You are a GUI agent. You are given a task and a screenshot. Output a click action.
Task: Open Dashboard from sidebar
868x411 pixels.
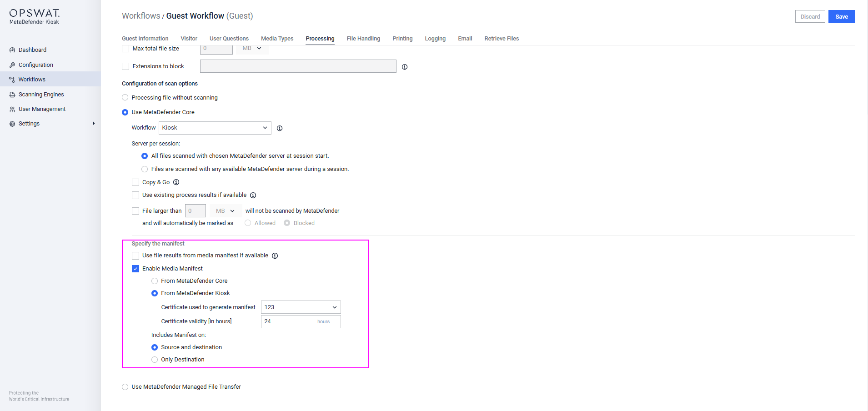[32, 50]
